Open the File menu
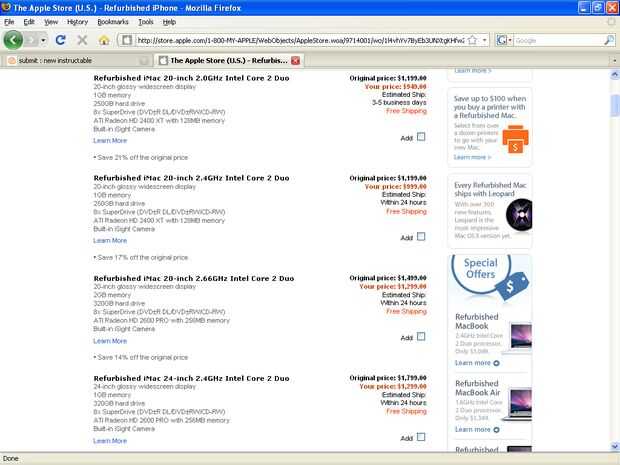620x465 pixels. pos(9,22)
